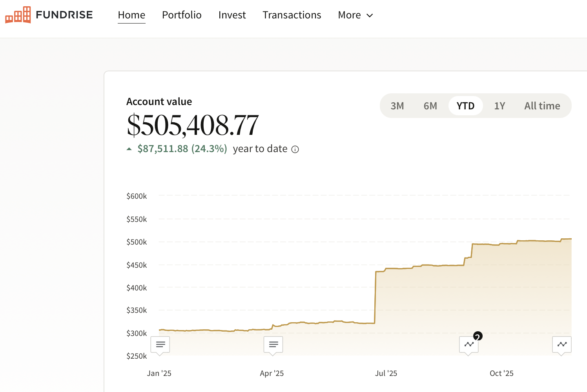Viewport: 587px width, 392px height.
Task: Select the 1Y performance range
Action: point(500,105)
